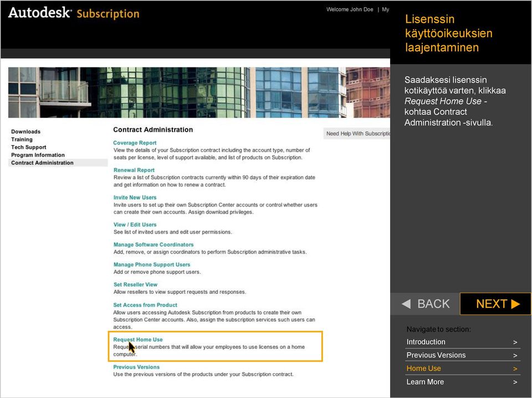Select Contract Administration in the left menu
The width and height of the screenshot is (532, 398).
[x=58, y=163]
